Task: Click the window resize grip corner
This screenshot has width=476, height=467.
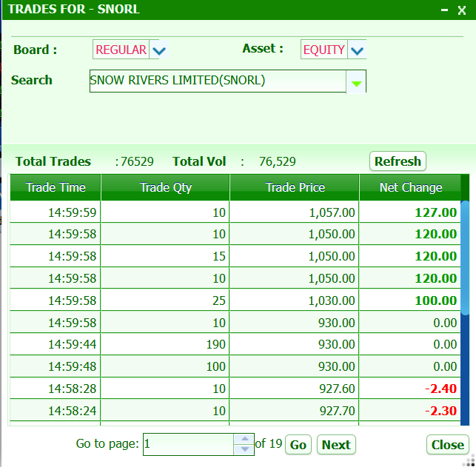Action: (x=470, y=462)
